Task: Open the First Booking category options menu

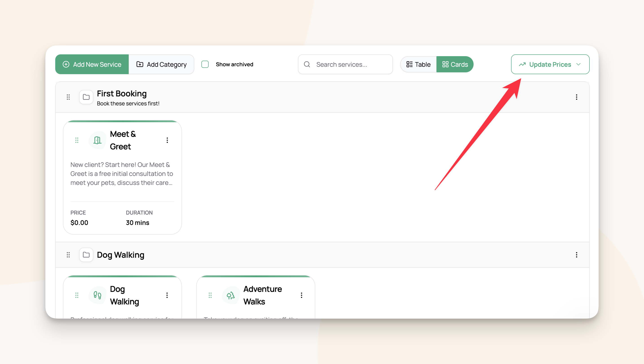Action: tap(576, 97)
